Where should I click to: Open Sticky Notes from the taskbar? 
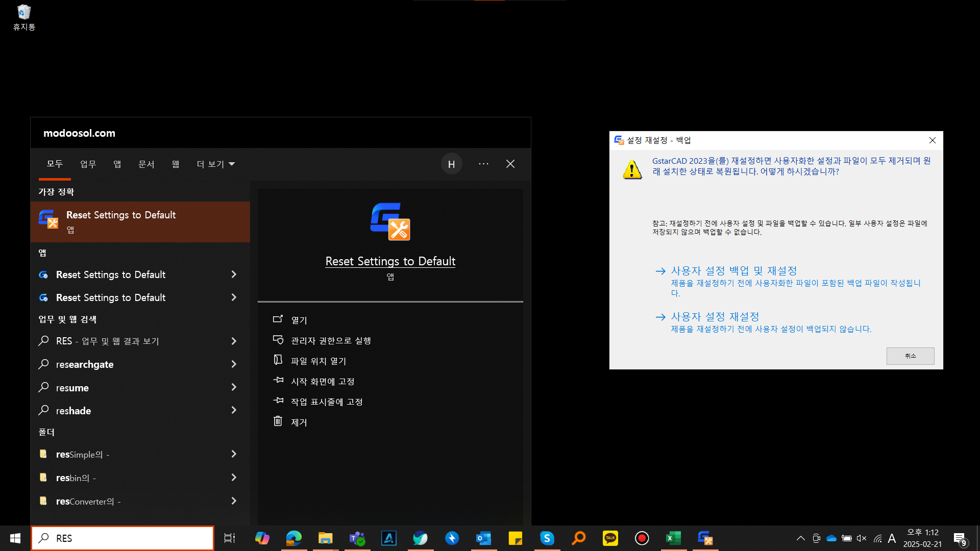515,538
